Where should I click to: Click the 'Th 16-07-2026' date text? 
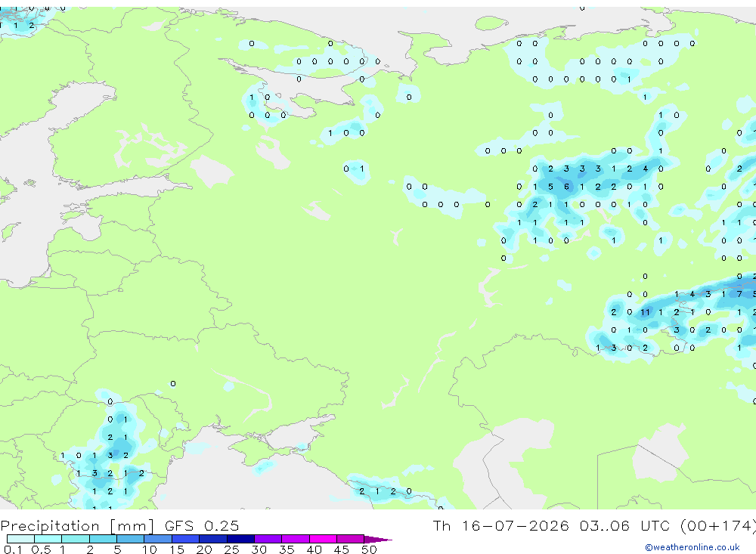pos(500,525)
